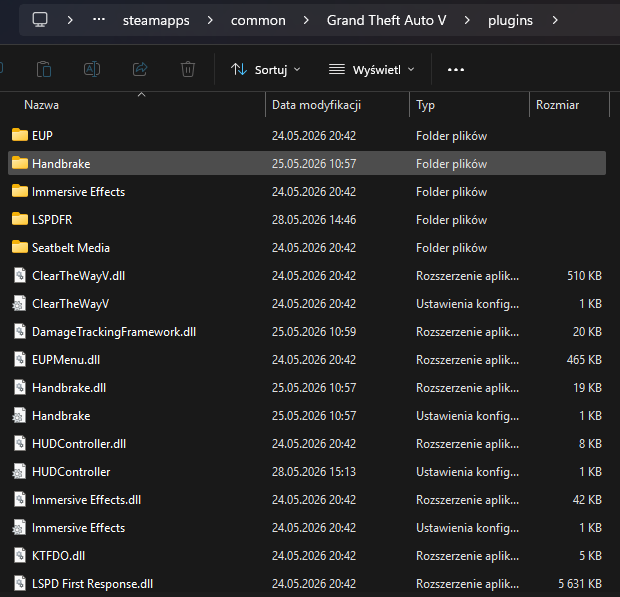Expand chevron after Grand Theft Auto V
The image size is (620, 597).
point(467,20)
